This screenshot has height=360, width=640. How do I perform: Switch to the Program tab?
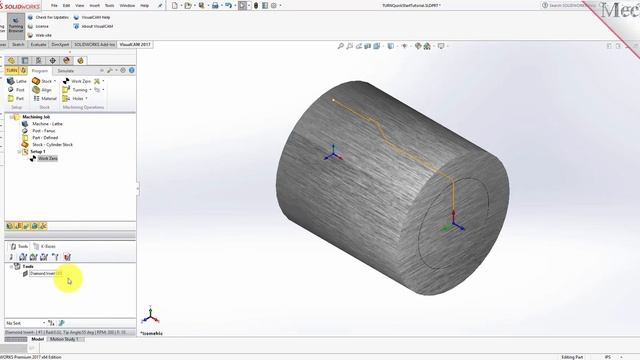coord(40,71)
